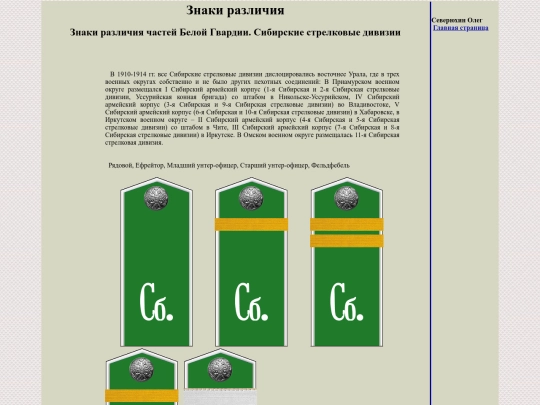The height and width of the screenshot is (405, 540).
Task: Click the subtitle about Сибирские стрелковые дивизии
Action: (x=235, y=32)
